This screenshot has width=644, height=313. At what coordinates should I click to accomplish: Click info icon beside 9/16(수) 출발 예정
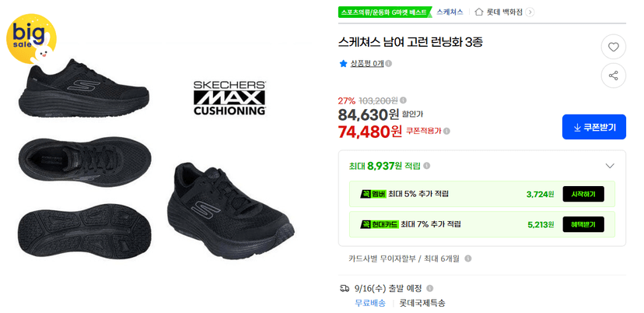point(430,288)
